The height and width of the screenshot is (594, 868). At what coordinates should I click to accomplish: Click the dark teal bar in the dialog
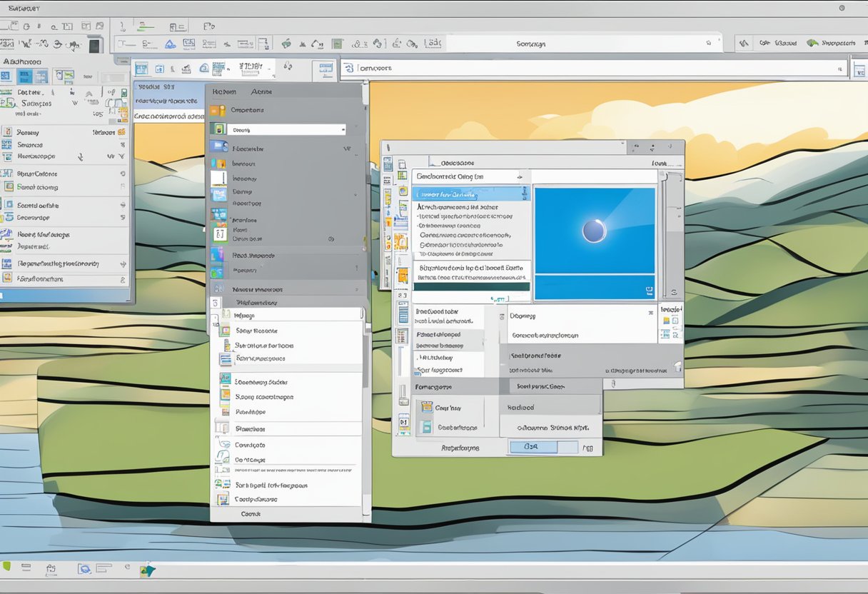(x=471, y=286)
